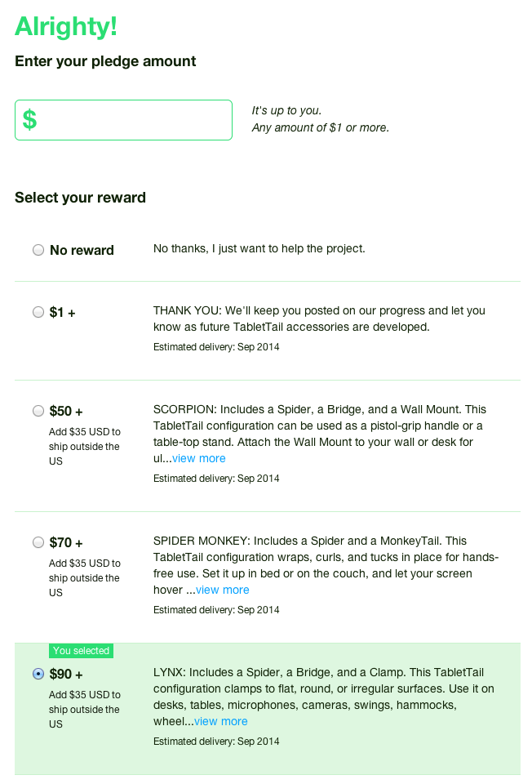Open view more for SPIDER MONKEY

(x=222, y=589)
